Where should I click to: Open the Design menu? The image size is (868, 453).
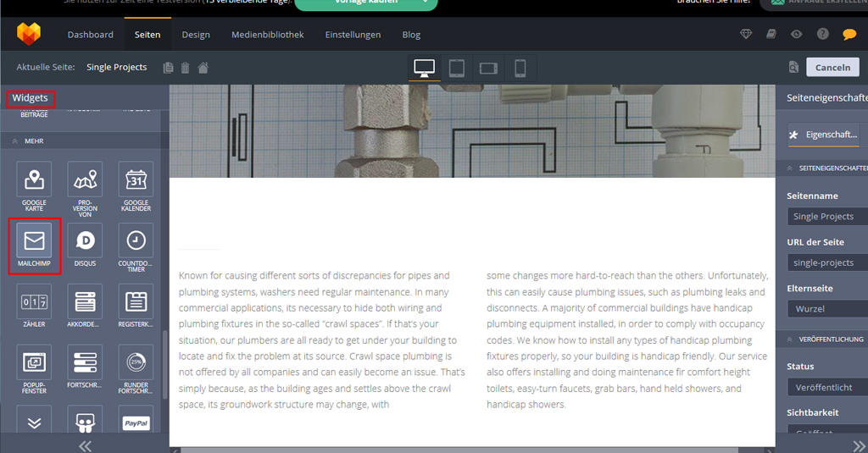point(196,35)
